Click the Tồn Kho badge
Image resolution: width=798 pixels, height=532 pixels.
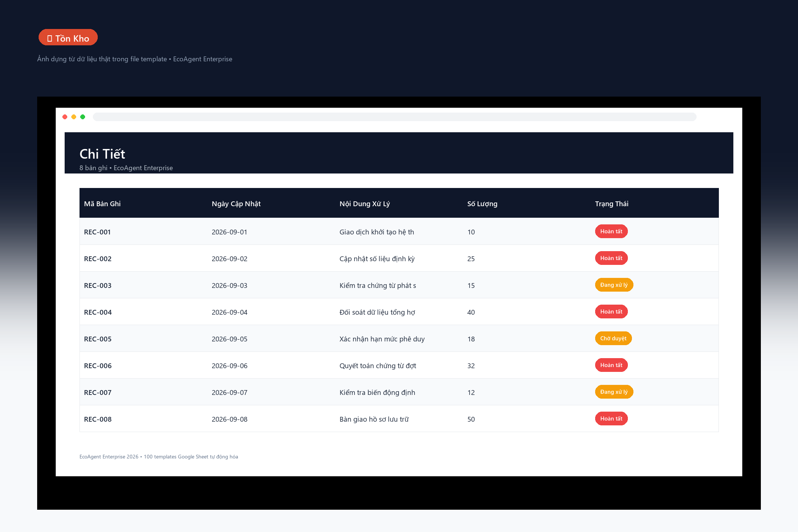coord(68,38)
